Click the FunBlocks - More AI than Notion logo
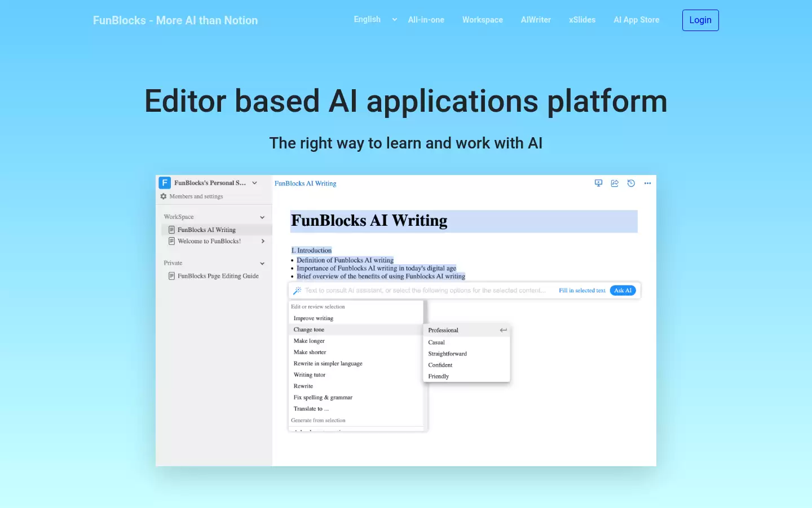Image resolution: width=812 pixels, height=508 pixels. click(x=175, y=20)
